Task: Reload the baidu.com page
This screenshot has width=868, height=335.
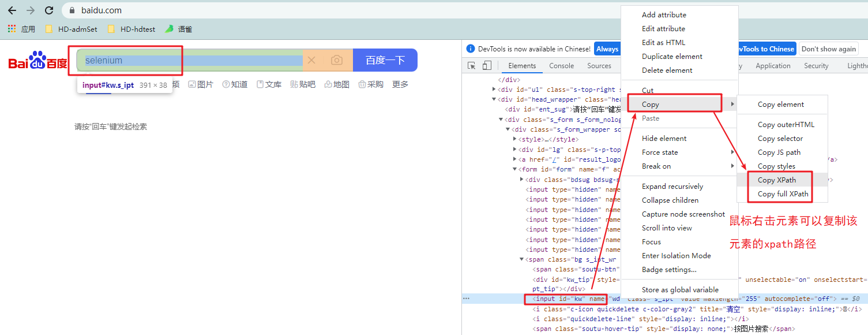Action: click(x=49, y=10)
